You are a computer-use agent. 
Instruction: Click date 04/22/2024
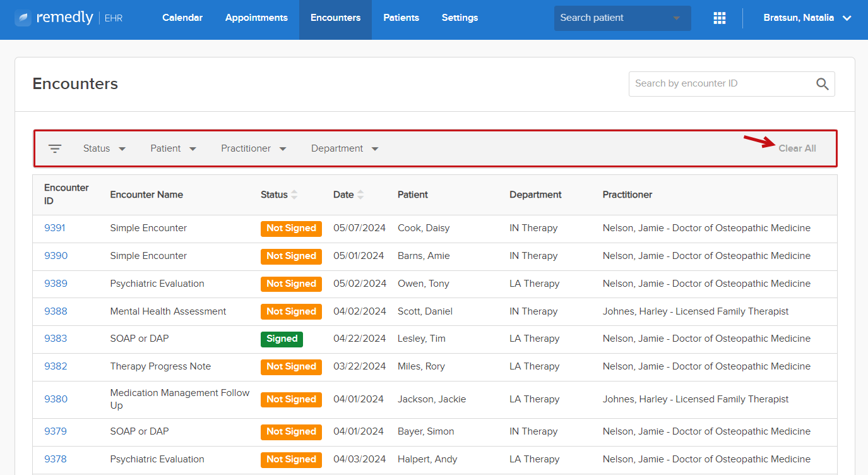tap(359, 339)
